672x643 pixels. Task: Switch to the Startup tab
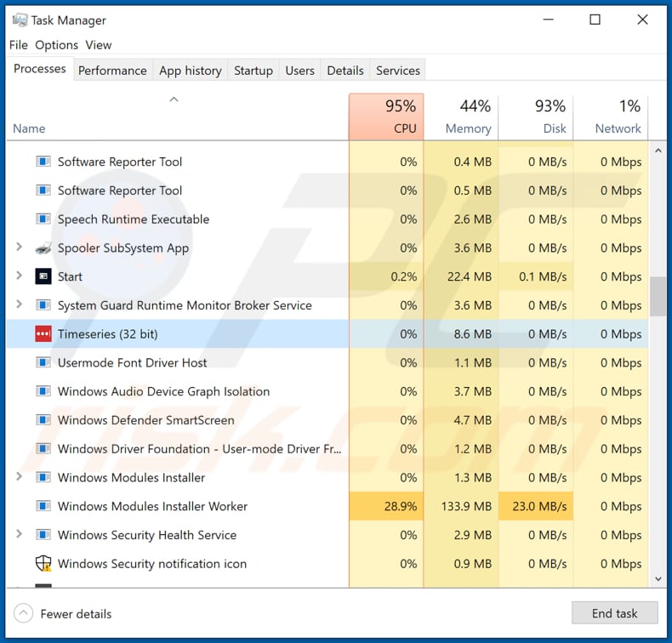253,71
